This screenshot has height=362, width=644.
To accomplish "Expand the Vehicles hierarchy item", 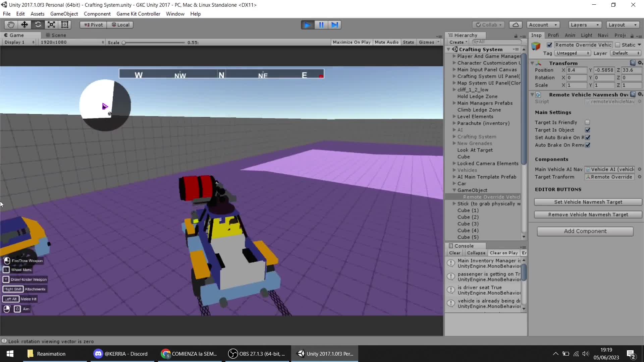I will pos(454,170).
